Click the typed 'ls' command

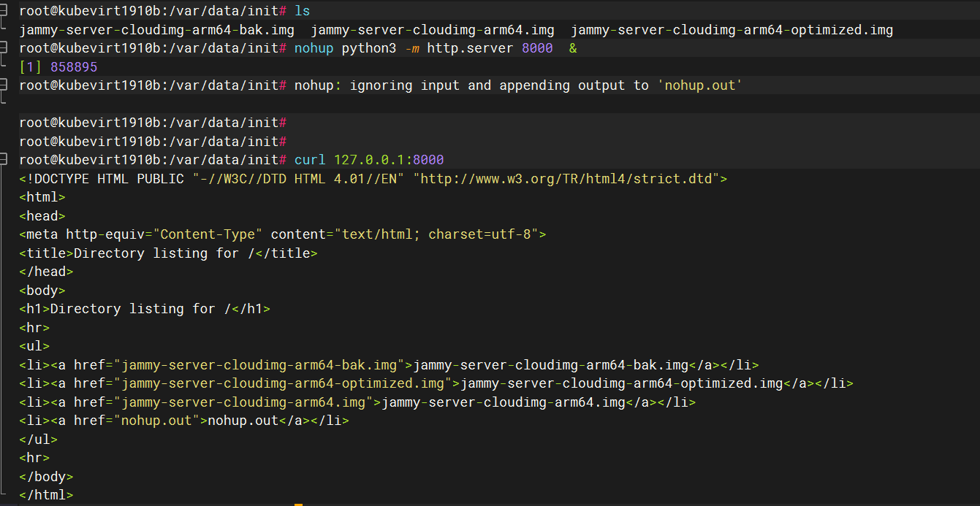302,12
